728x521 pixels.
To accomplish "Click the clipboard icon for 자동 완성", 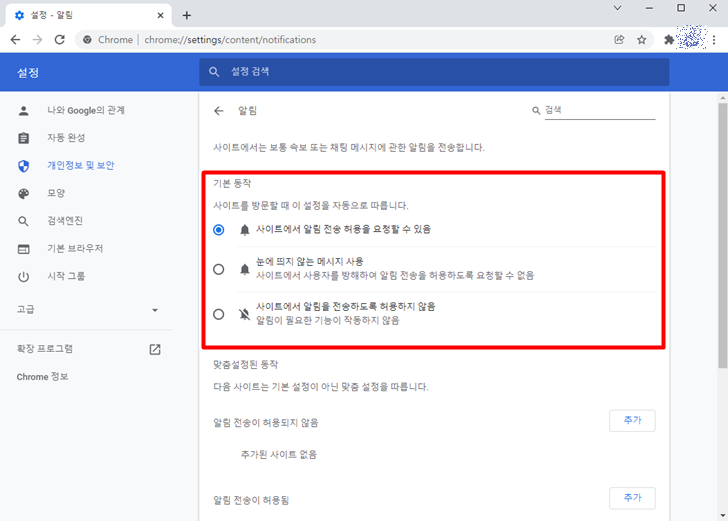I will [x=24, y=138].
